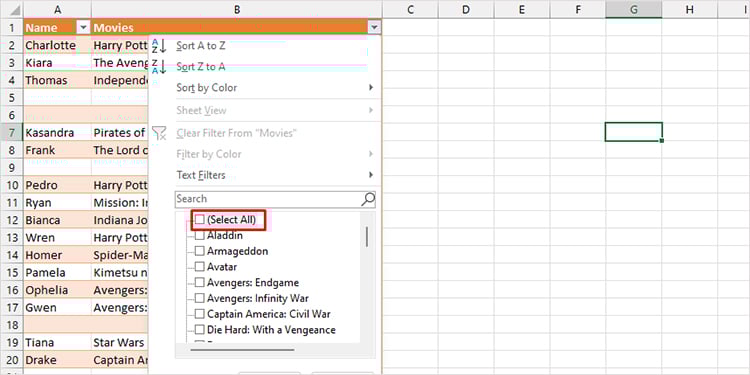Select row 7 header
750x375 pixels.
tap(12, 132)
